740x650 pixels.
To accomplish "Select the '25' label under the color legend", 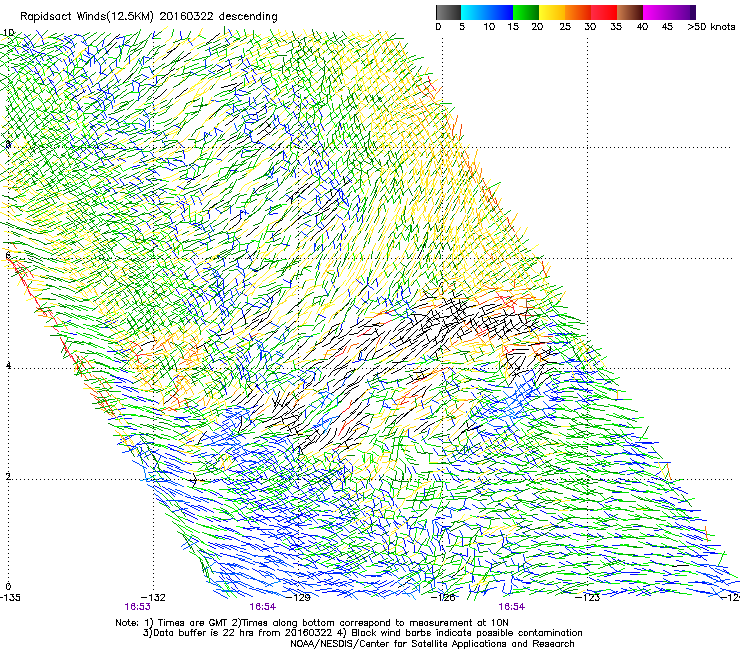I will [565, 26].
